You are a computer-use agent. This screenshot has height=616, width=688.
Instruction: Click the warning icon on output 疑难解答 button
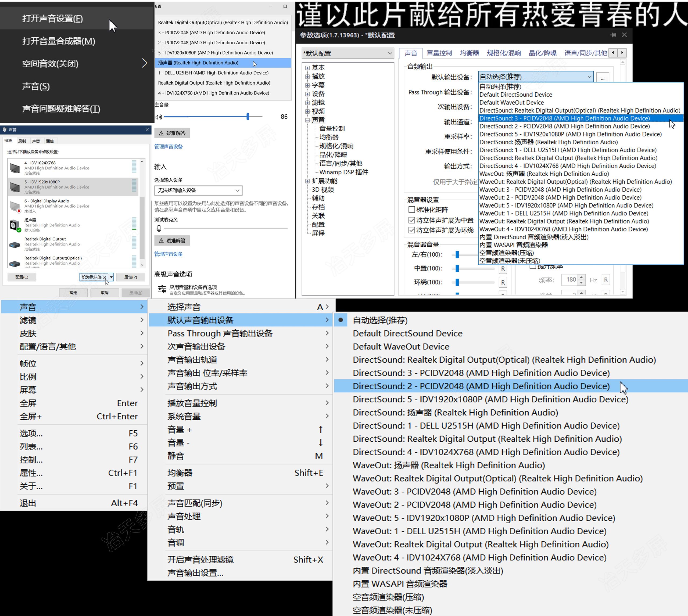(x=161, y=133)
